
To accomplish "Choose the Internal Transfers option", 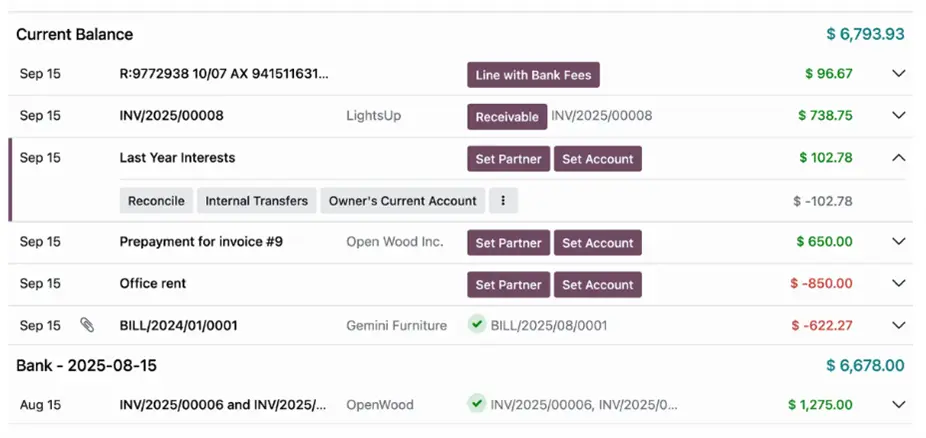I will (x=256, y=201).
